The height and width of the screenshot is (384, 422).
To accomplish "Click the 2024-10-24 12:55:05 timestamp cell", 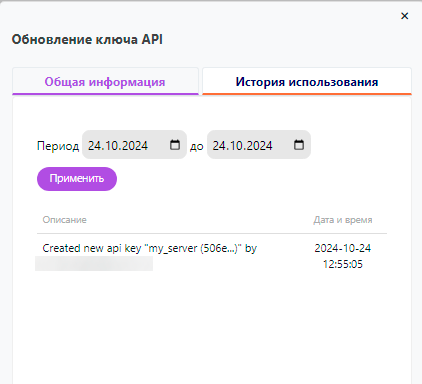I will coord(343,256).
